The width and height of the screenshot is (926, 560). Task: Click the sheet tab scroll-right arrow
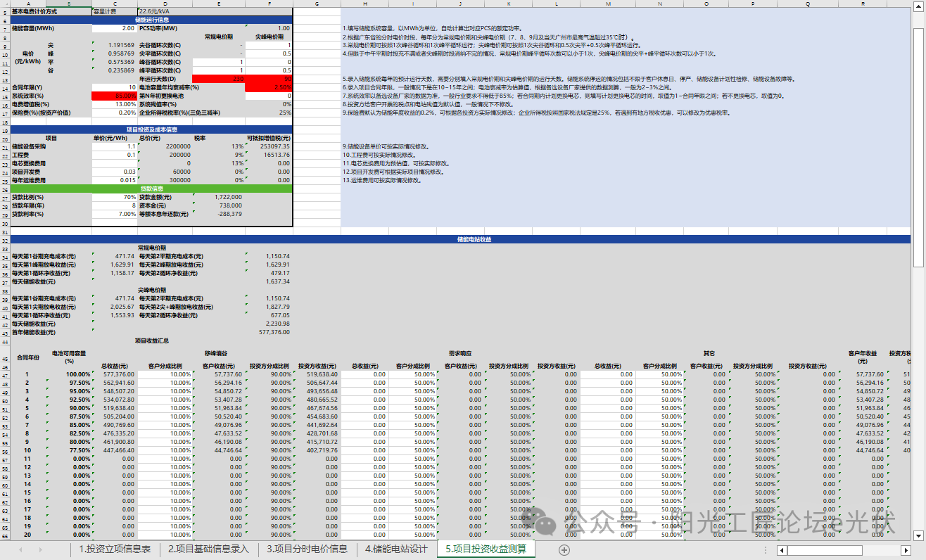(x=40, y=549)
